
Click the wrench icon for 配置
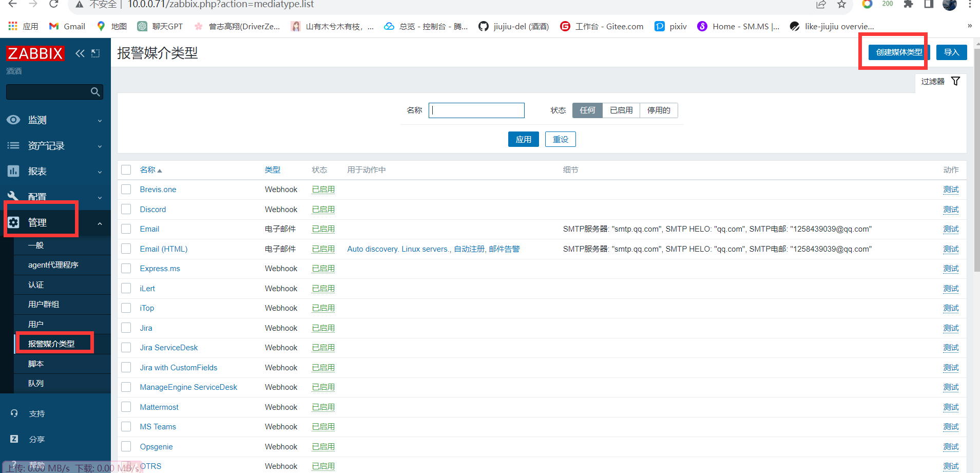(x=13, y=196)
